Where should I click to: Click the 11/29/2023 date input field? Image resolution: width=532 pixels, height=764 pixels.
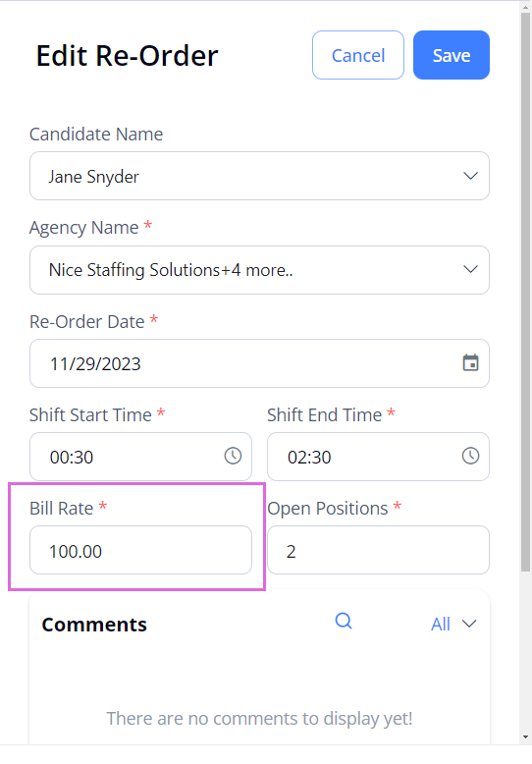tap(259, 363)
